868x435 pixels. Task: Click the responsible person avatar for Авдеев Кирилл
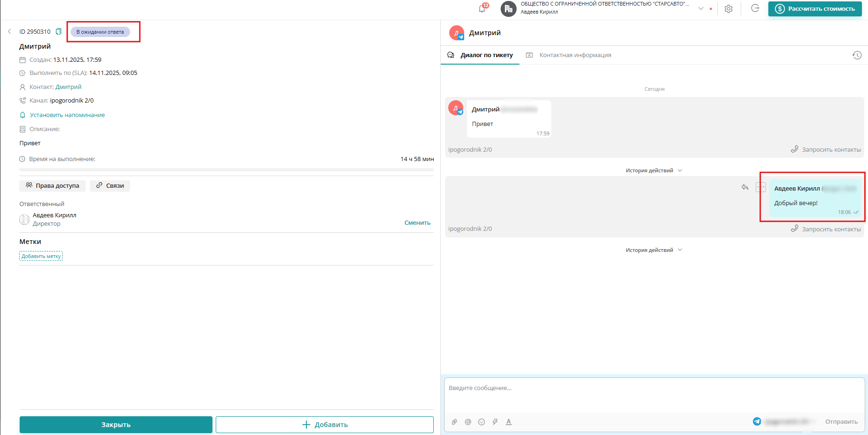coord(24,219)
